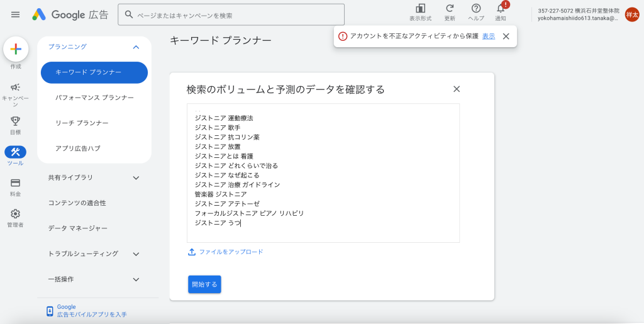Image resolution: width=644 pixels, height=324 pixels.
Task: Open Goals trophy icon in sidebar
Action: click(x=16, y=121)
